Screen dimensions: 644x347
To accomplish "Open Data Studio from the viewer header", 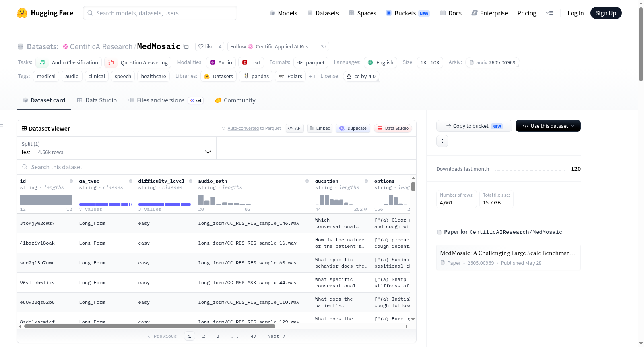I will (x=393, y=128).
